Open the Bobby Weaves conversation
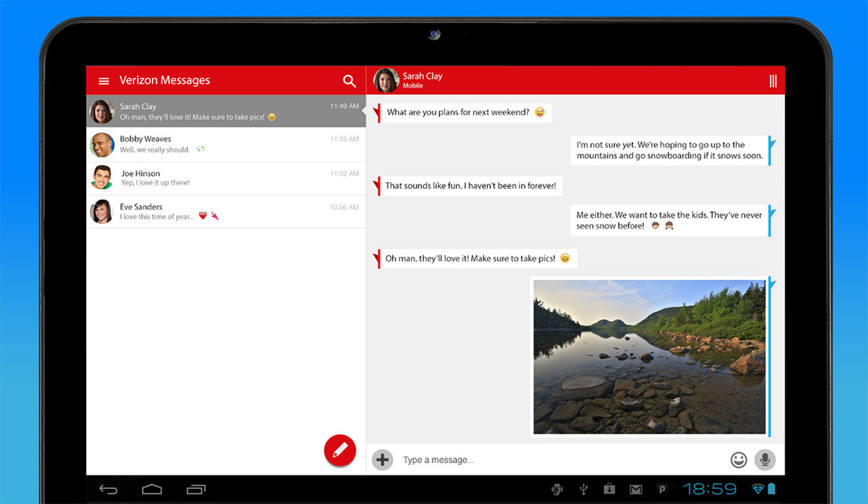The width and height of the screenshot is (868, 504). click(226, 144)
